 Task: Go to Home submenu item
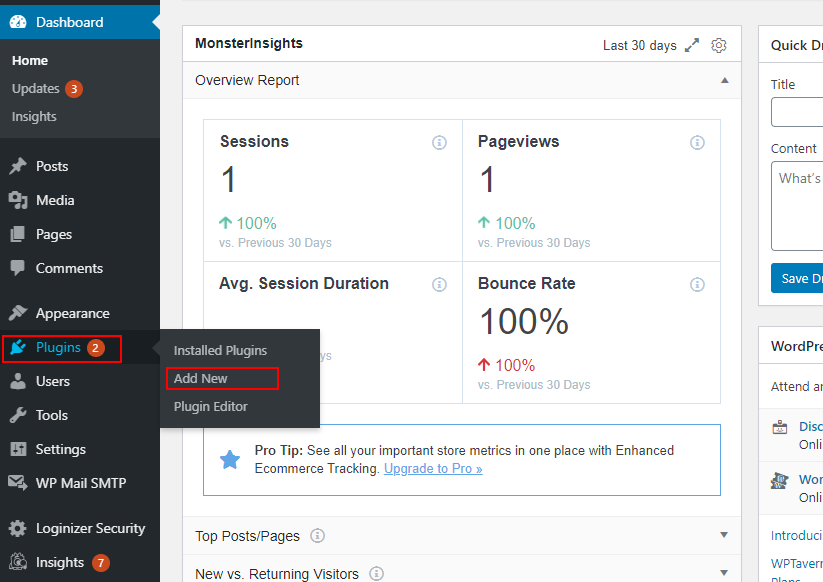point(30,61)
